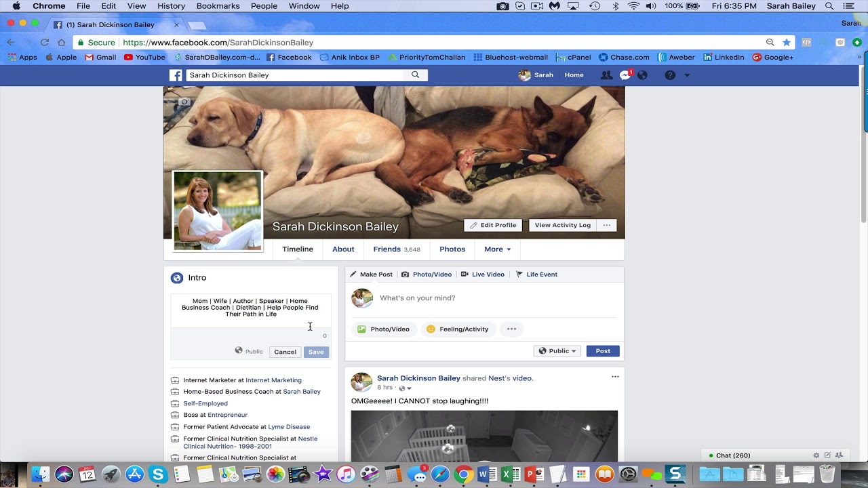Expand the More profile tab dropdown
This screenshot has width=868, height=488.
pos(497,249)
